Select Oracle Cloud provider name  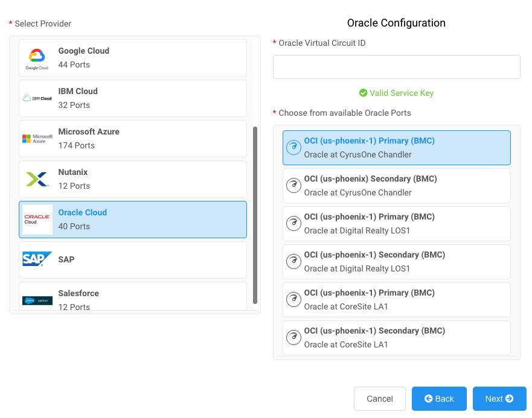[x=83, y=212]
